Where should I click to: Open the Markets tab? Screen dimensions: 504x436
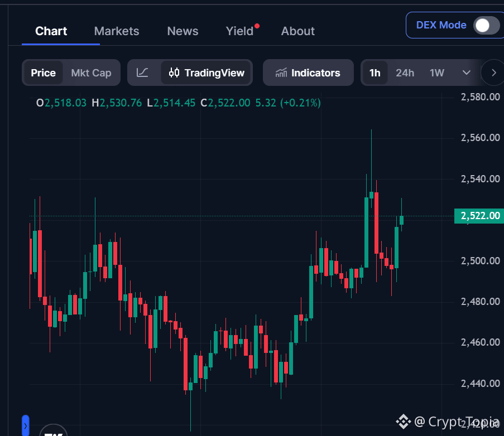coord(117,31)
